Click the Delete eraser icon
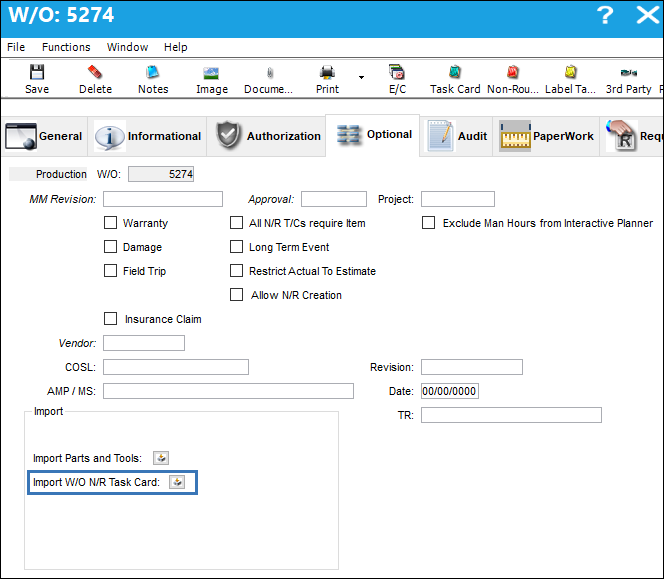The height and width of the screenshot is (579, 664). tap(95, 72)
